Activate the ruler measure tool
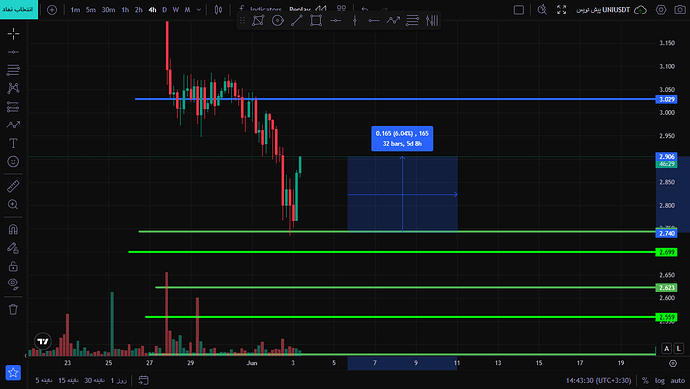The height and width of the screenshot is (389, 690). coord(13,186)
